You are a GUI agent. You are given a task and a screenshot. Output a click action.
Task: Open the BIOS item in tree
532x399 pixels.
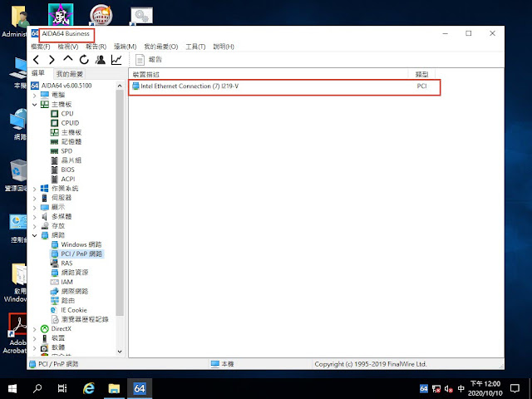[x=67, y=170]
